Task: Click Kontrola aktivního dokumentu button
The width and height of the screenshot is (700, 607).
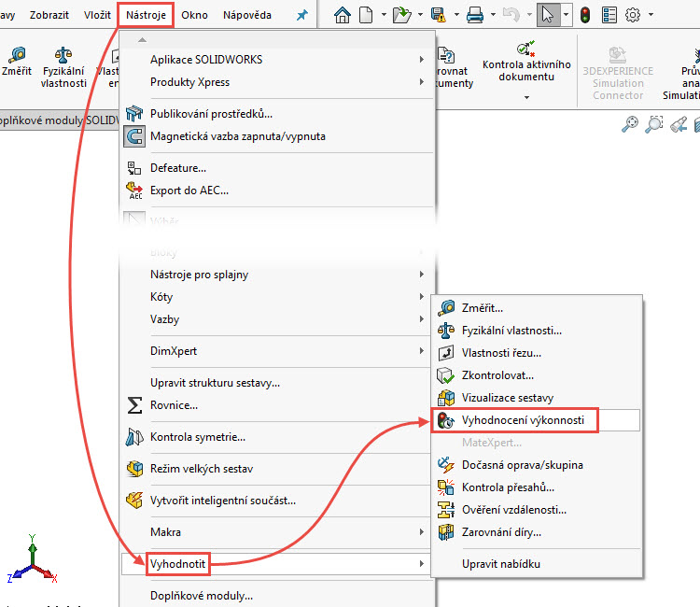Action: click(x=526, y=62)
